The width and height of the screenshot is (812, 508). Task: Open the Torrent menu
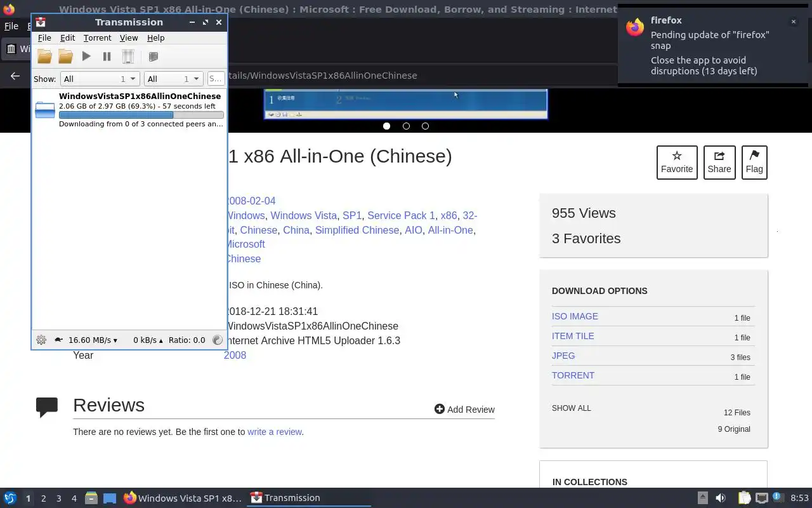click(97, 38)
